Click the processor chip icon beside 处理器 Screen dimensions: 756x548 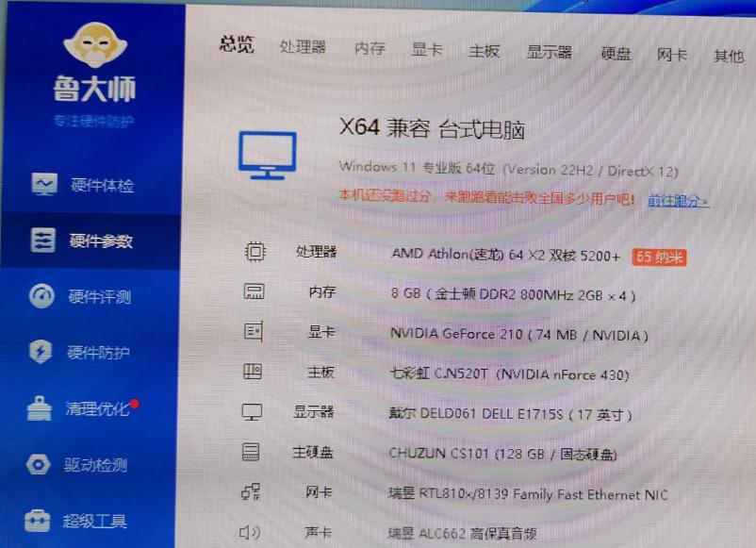252,252
